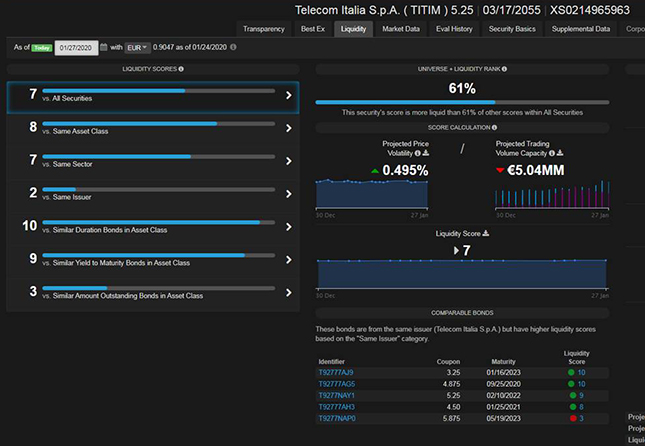Open the Security Basics tab
Screen dimensions: 645x446
512,29
